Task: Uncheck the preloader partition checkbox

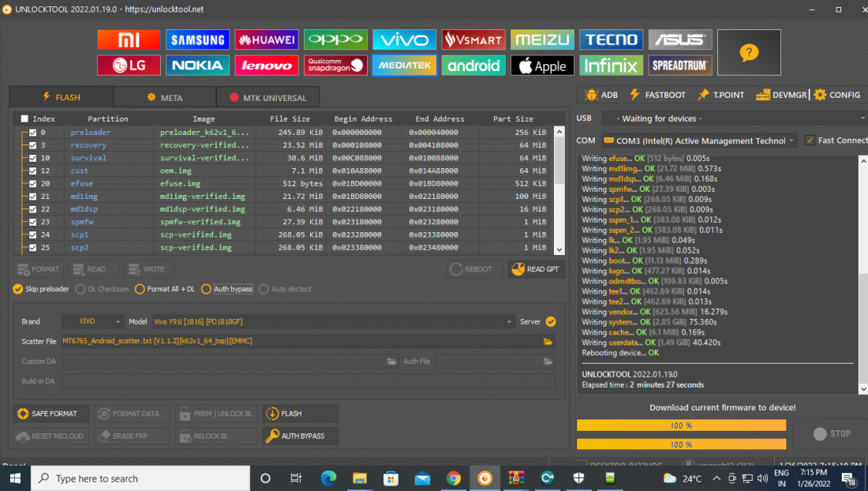Action: click(32, 133)
